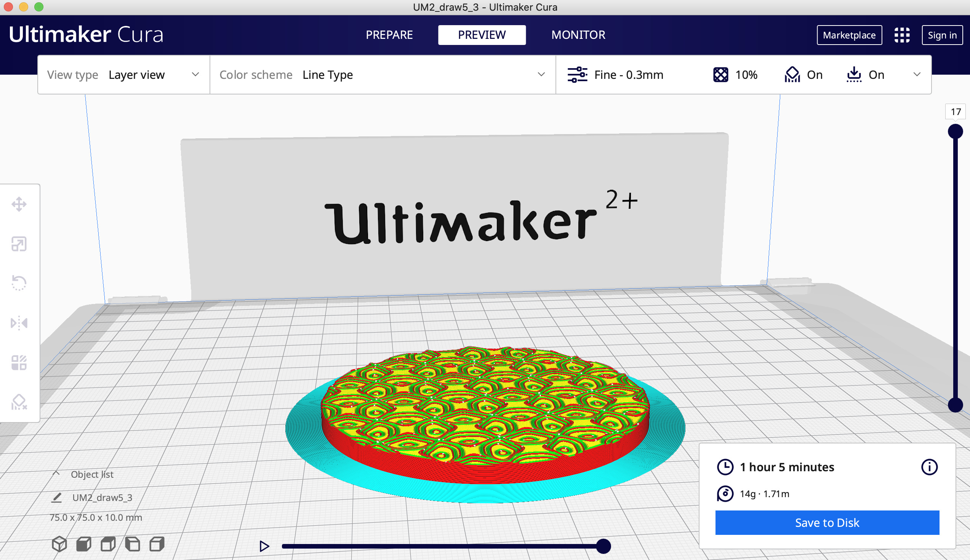Click Save to Disk
Image resolution: width=970 pixels, height=560 pixels.
click(x=827, y=522)
